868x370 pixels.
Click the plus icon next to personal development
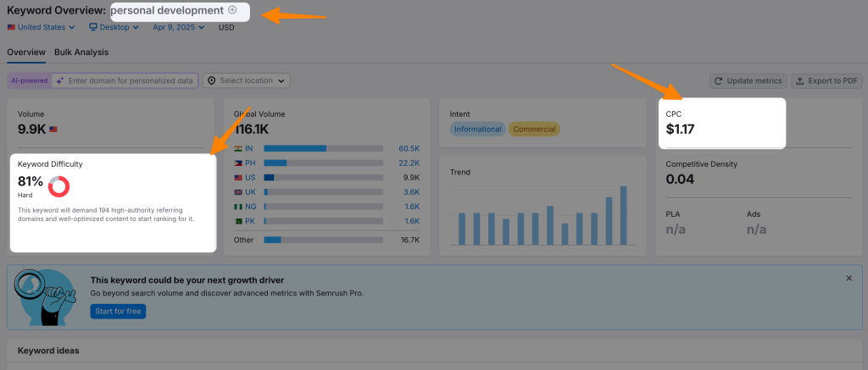point(232,10)
